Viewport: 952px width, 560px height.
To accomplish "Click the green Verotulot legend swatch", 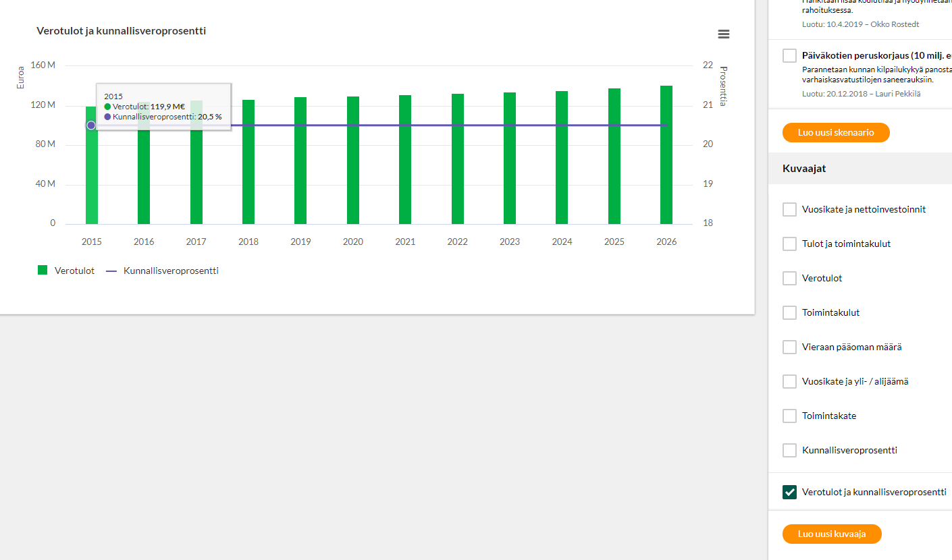I will 43,271.
